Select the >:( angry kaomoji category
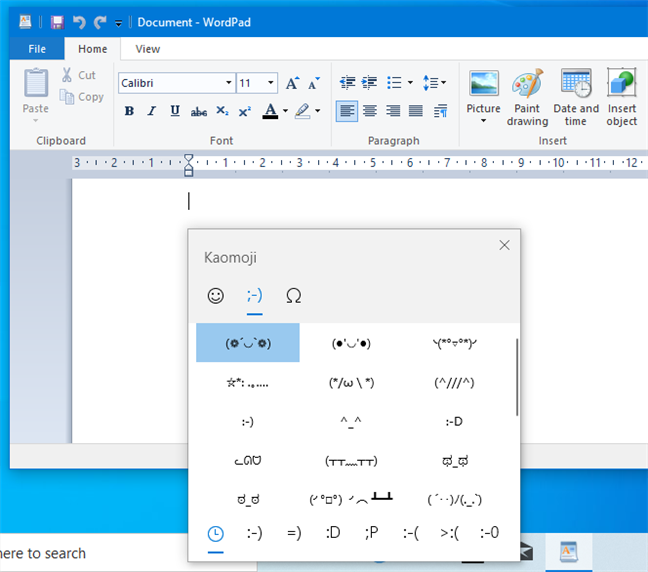The width and height of the screenshot is (648, 572). [x=449, y=533]
